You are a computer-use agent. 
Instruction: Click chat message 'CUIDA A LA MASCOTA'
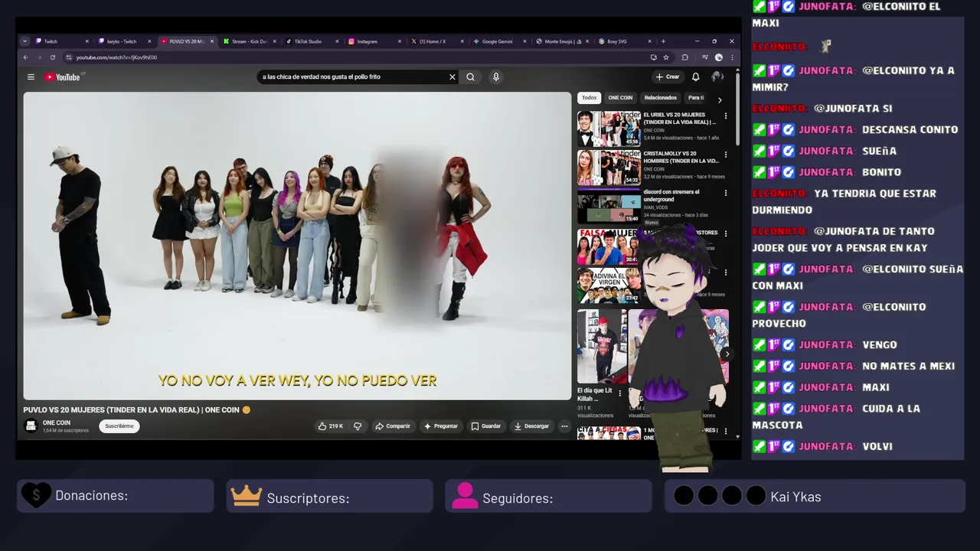[836, 416]
